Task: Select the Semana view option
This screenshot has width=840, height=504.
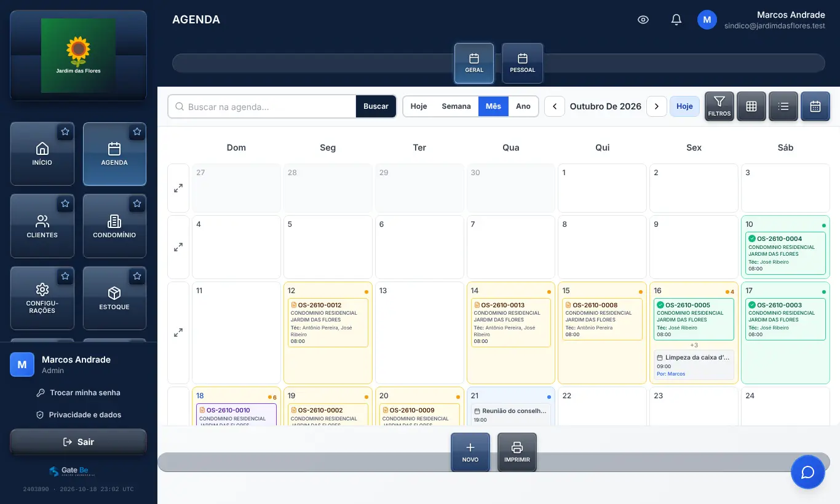Action: coord(456,106)
